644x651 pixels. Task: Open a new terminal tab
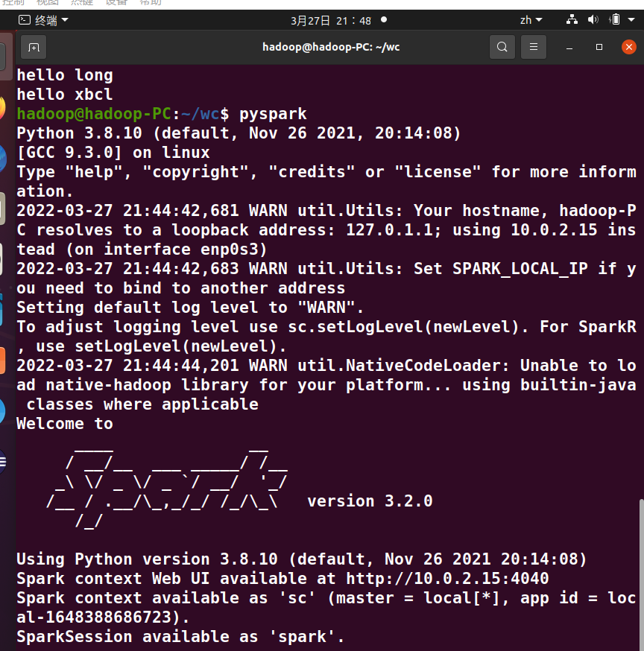pos(34,48)
